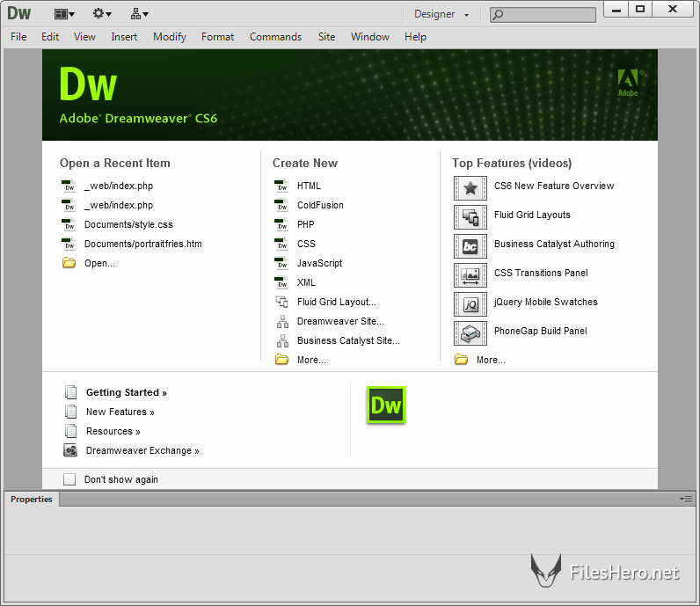This screenshot has height=606, width=700.
Task: Click the CS6 New Feature Overview star icon
Action: 470,188
